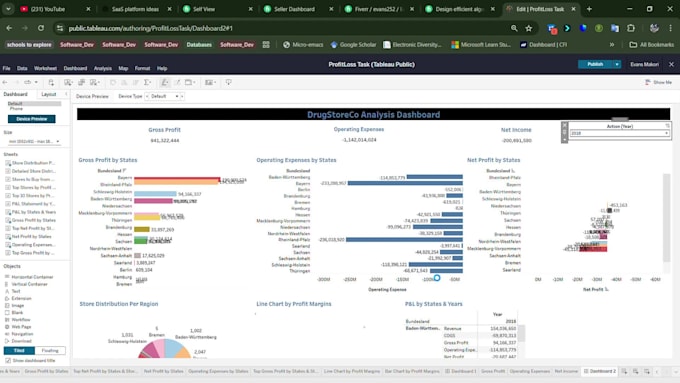
Task: Expand the bookmarks overflow chevron
Action: coord(611,45)
